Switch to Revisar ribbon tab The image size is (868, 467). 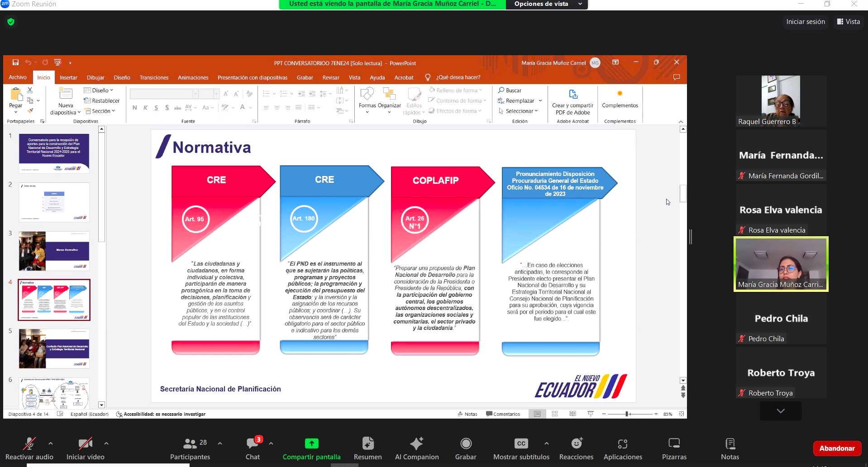pos(331,77)
